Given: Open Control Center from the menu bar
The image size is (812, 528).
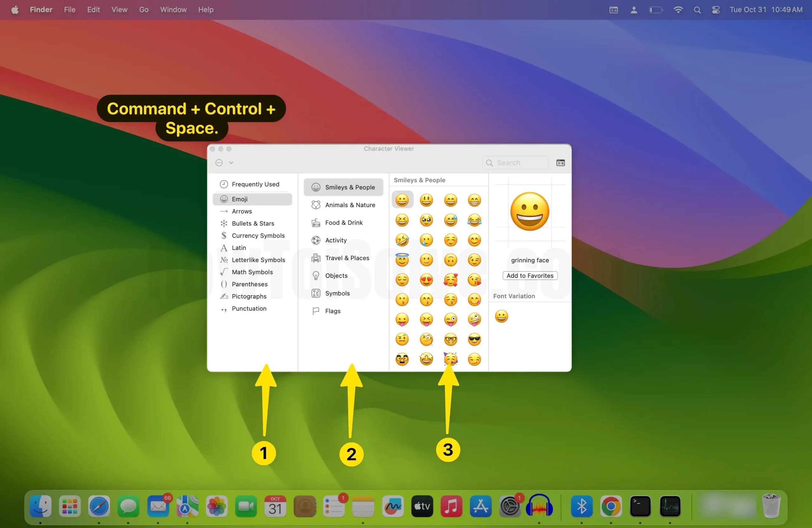Looking at the screenshot, I should coord(716,10).
